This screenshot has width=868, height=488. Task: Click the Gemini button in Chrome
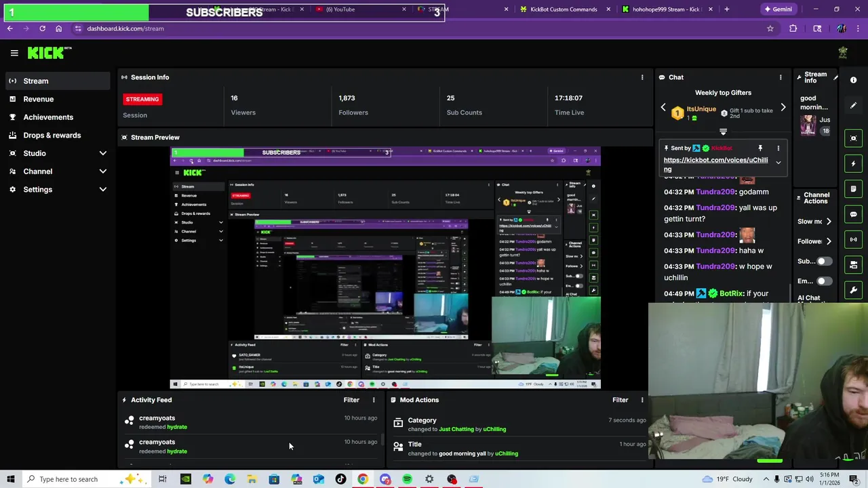coord(778,9)
